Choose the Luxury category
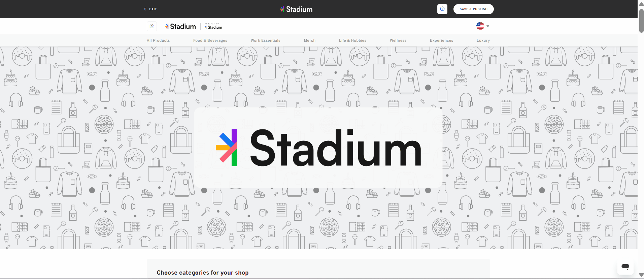The height and width of the screenshot is (279, 644). (x=483, y=40)
